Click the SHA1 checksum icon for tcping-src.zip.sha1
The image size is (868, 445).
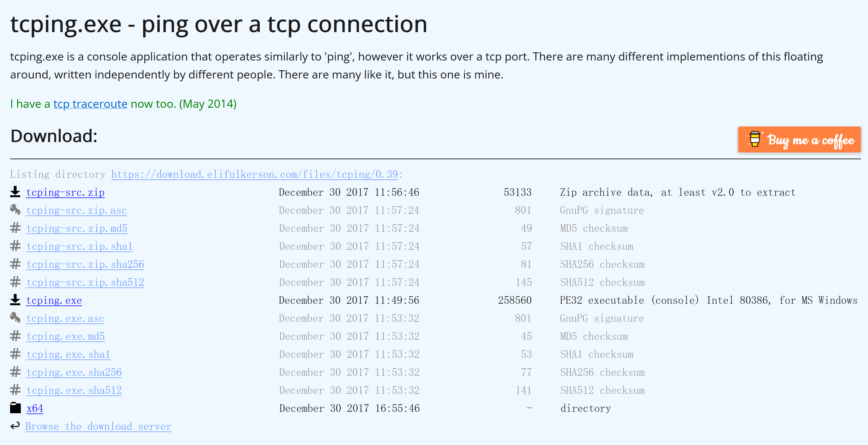16,245
